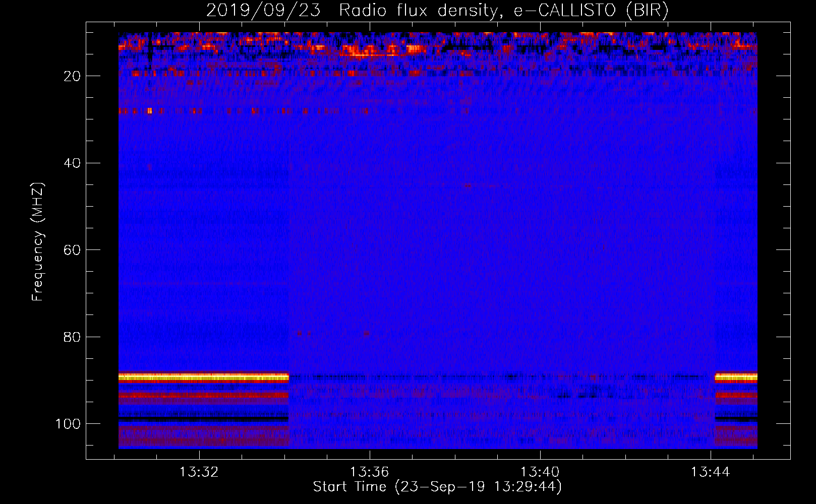The image size is (816, 504).
Task: Click the 'Start Time (23-Sep-19 13:29:44)' label
Action: [437, 487]
